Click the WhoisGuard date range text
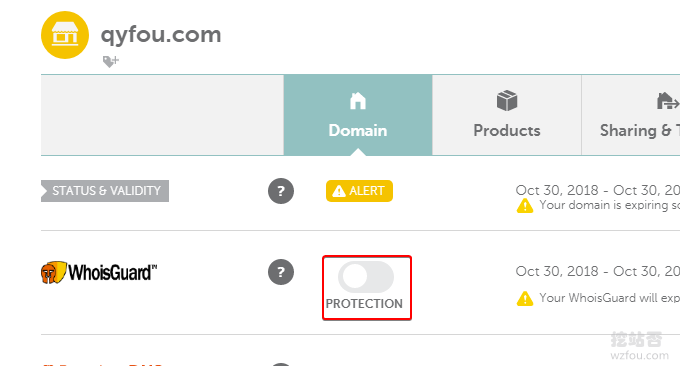 598,271
